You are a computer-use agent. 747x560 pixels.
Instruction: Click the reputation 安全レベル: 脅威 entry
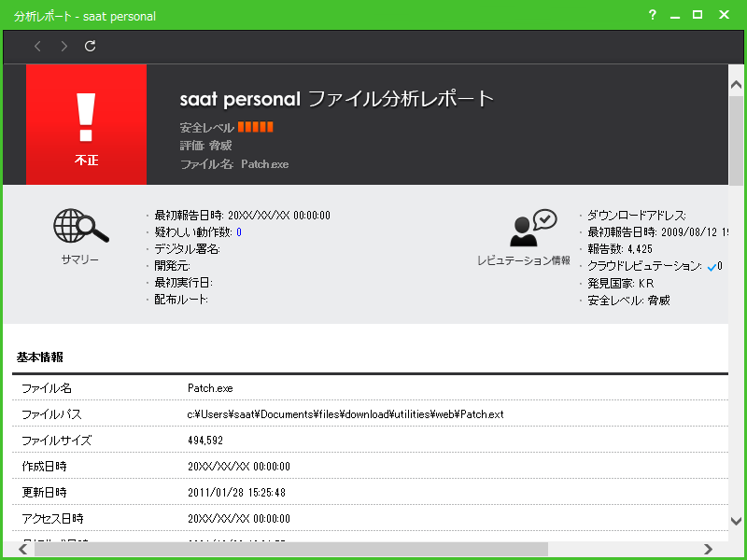coord(628,301)
